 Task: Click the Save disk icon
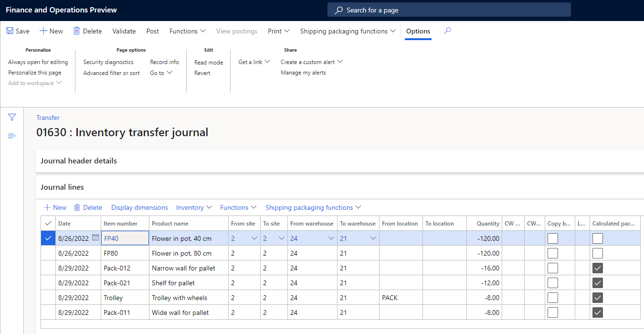pos(10,31)
